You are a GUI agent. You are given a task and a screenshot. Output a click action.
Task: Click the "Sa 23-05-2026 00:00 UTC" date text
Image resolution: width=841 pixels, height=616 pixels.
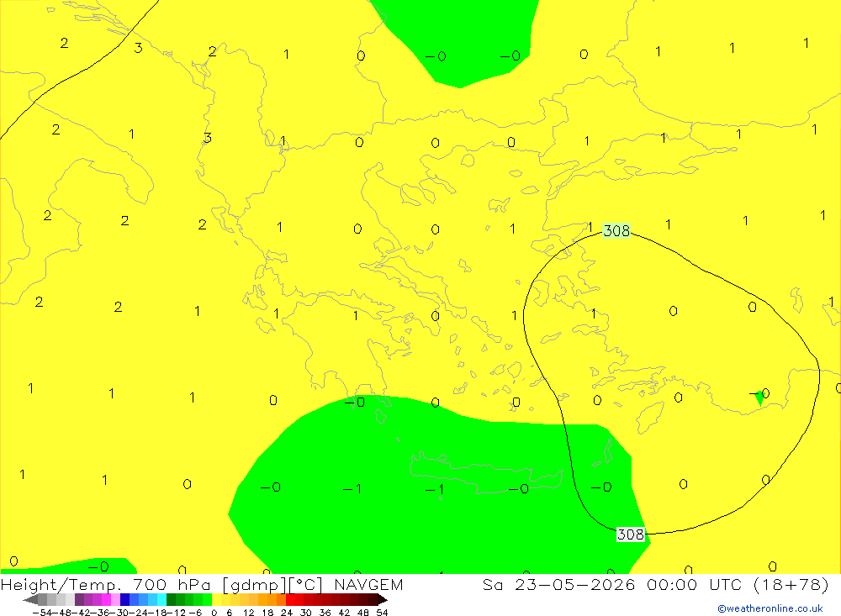612,584
